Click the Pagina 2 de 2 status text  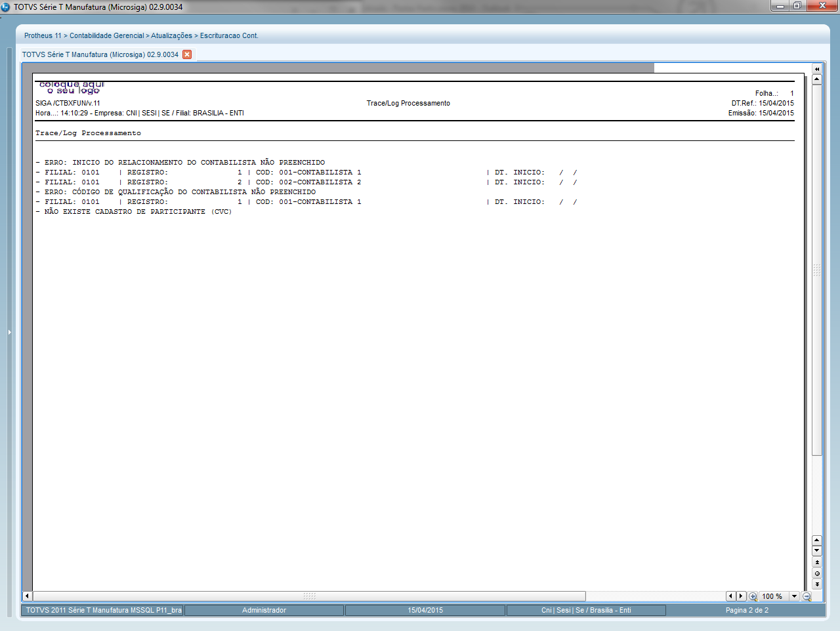[747, 610]
